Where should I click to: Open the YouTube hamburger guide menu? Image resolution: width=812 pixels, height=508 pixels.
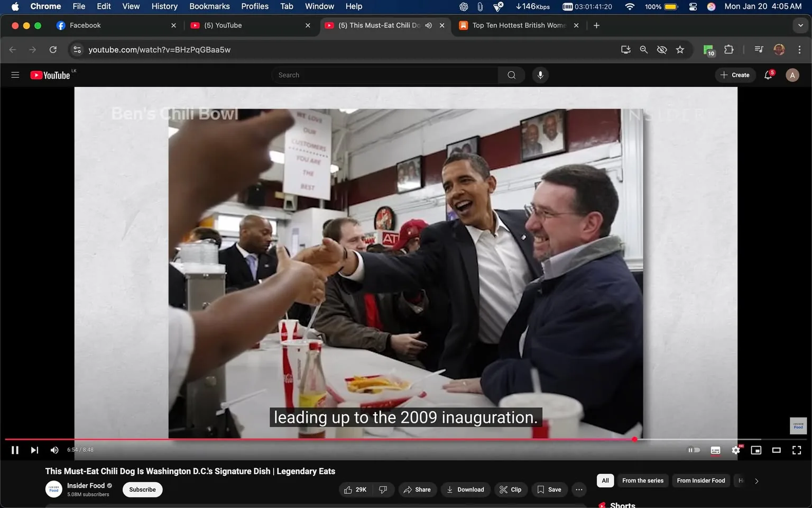click(x=15, y=75)
